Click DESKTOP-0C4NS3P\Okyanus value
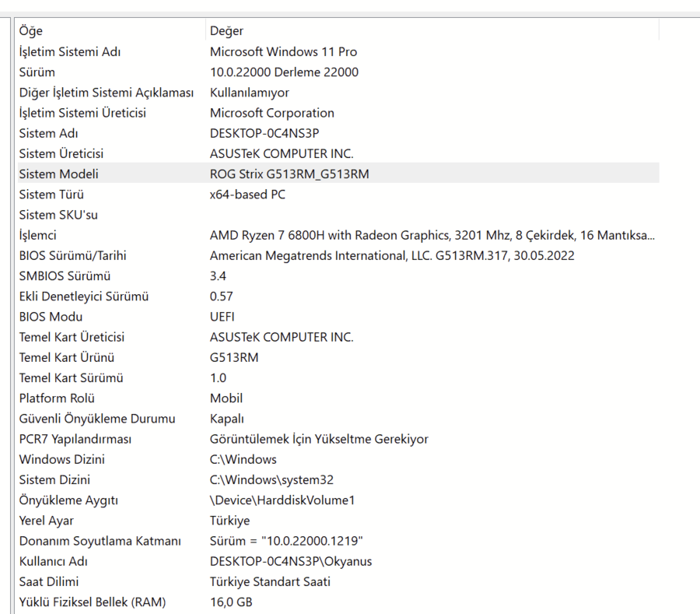 click(291, 562)
